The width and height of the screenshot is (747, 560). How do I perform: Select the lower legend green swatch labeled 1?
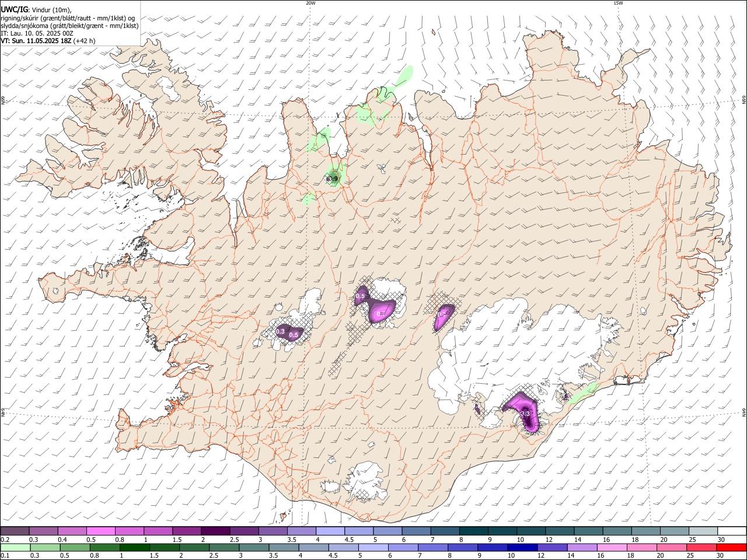(x=134, y=547)
